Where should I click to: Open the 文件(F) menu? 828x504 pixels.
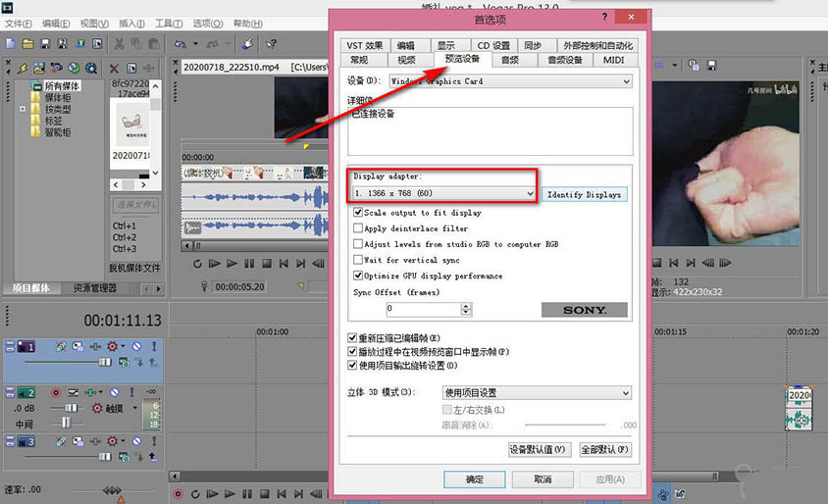[x=19, y=24]
